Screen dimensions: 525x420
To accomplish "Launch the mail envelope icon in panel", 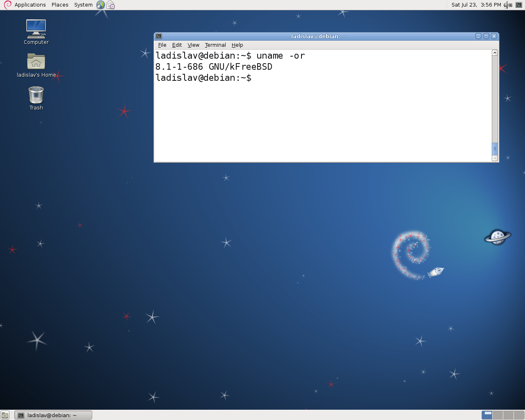I will click(x=111, y=5).
